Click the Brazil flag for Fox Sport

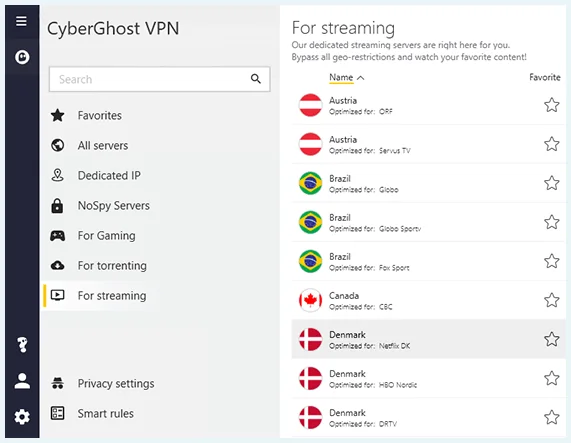point(310,261)
